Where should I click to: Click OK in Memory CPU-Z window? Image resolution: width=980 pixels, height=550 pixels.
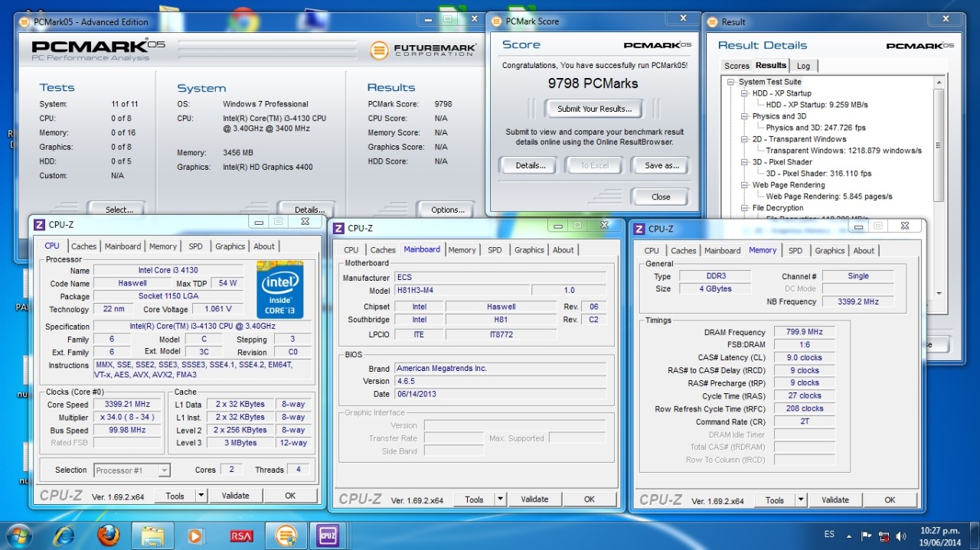(x=890, y=500)
